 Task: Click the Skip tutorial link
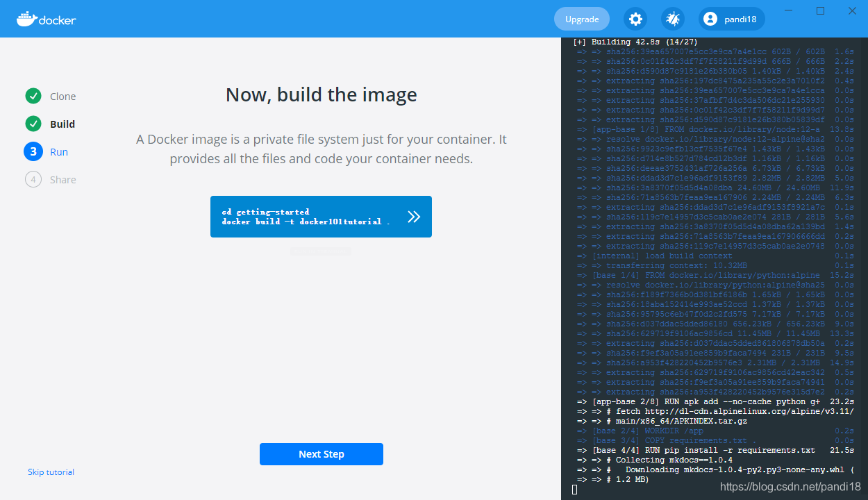[51, 472]
